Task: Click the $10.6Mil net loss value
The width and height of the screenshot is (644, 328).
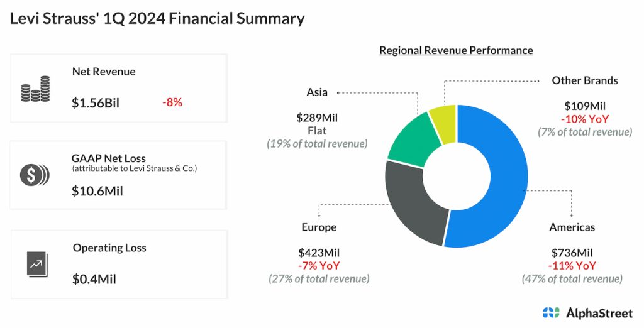Action: point(97,191)
